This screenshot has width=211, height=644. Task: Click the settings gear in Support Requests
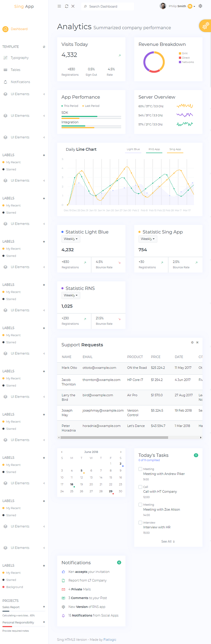point(192,342)
